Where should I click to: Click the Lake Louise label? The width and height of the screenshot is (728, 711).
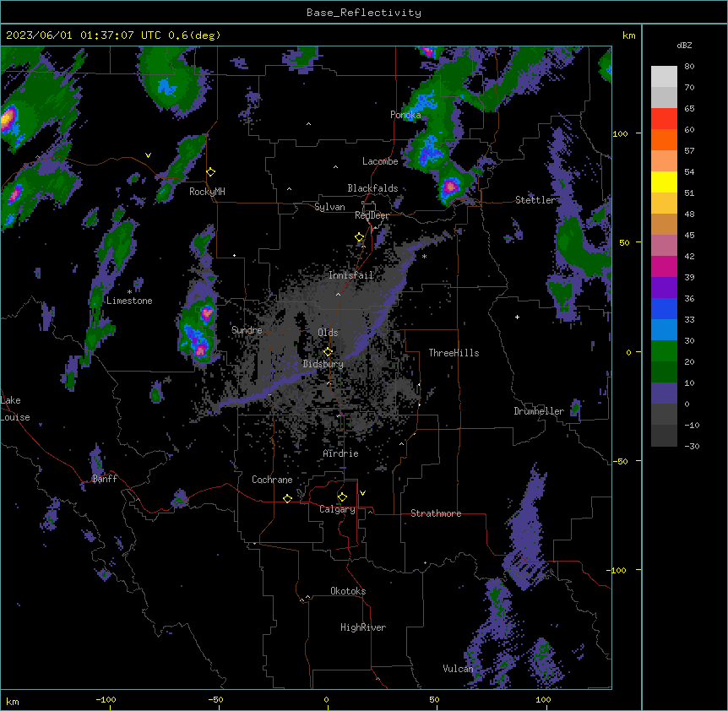tap(15, 409)
